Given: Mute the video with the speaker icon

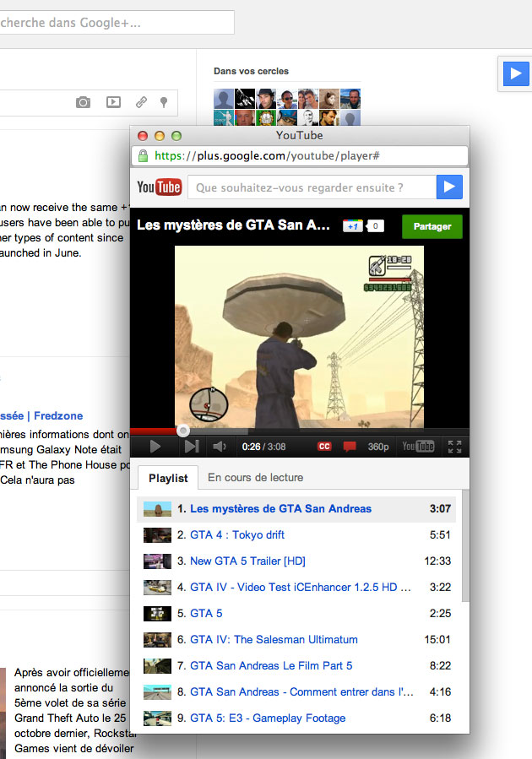Looking at the screenshot, I should pyautogui.click(x=220, y=447).
